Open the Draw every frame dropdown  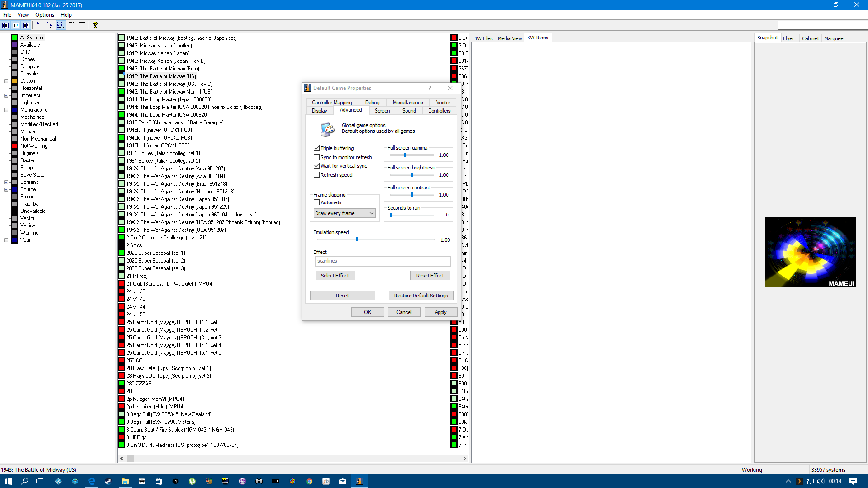coord(345,213)
